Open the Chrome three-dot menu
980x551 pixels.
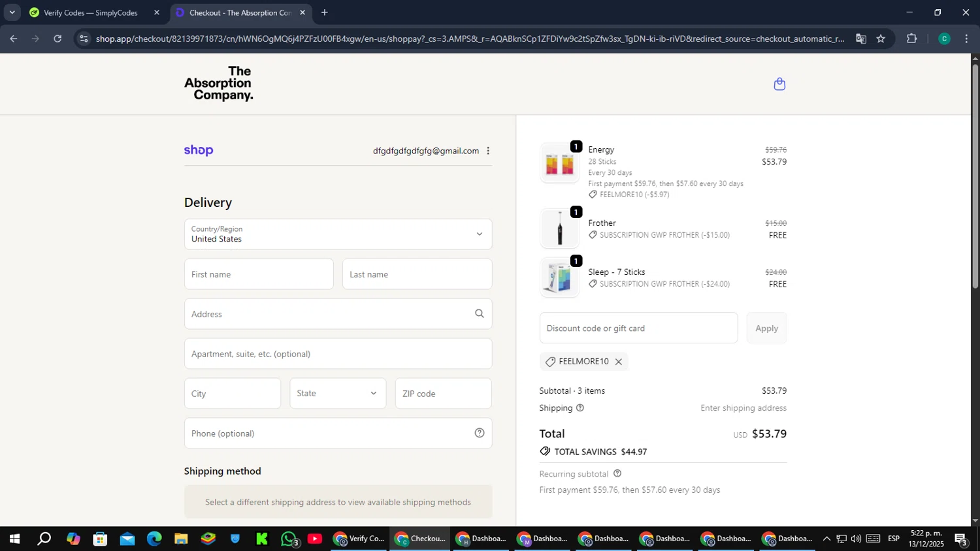(x=966, y=39)
